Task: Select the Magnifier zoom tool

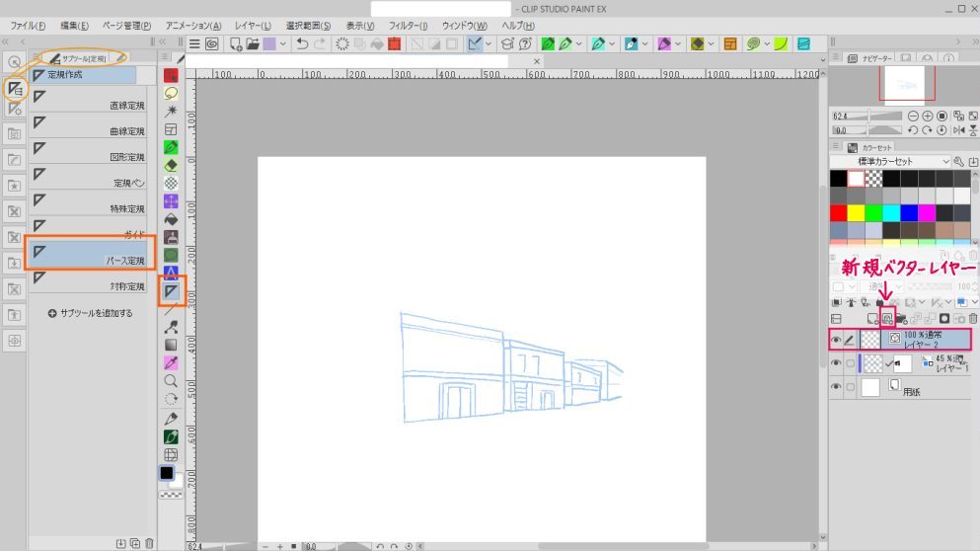Action: pos(171,380)
